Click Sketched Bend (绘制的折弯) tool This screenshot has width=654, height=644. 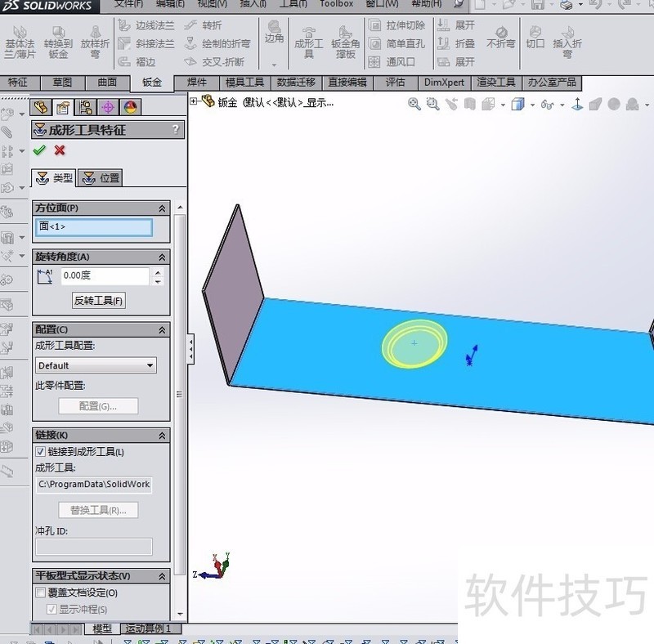tap(217, 43)
